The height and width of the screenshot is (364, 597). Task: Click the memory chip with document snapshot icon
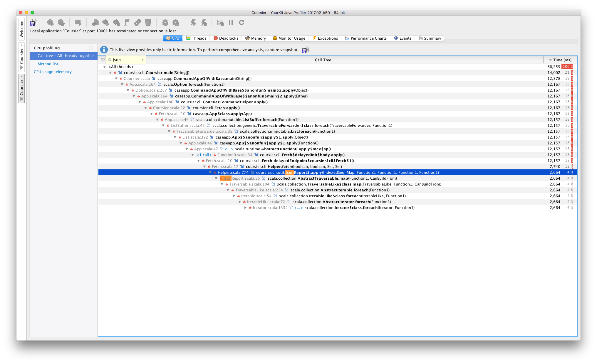click(95, 23)
